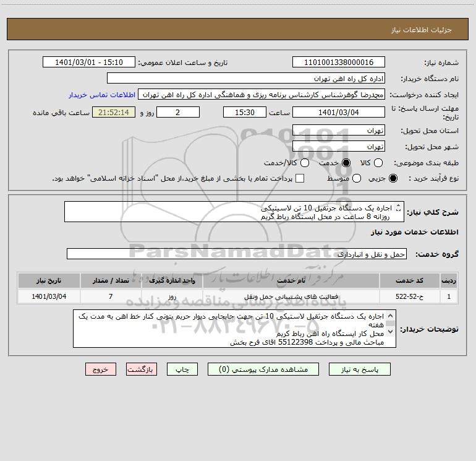Click the جزئیات اطلاعات نیاز header title

422,30
